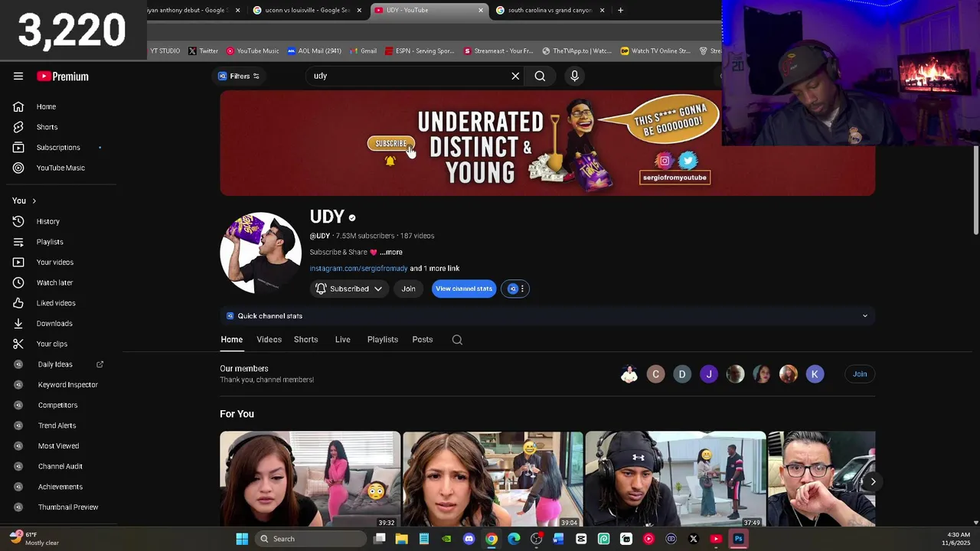Viewport: 980px width, 551px height.
Task: Open the Gmail bookmark
Action: tap(363, 51)
